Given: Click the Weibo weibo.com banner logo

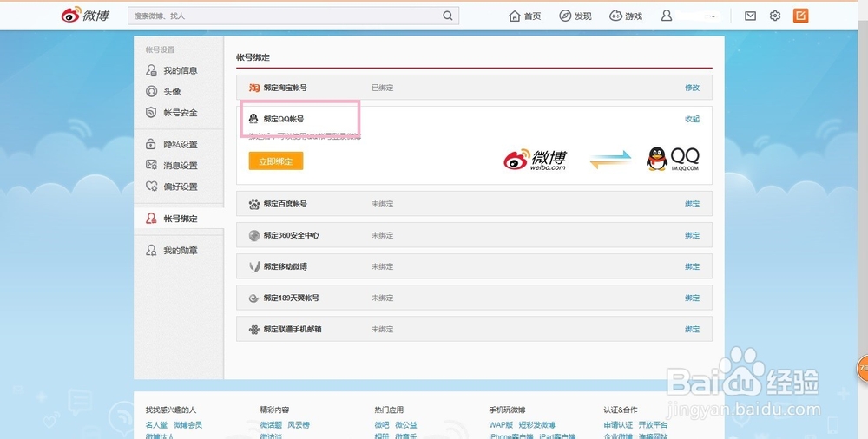Looking at the screenshot, I should click(x=535, y=160).
